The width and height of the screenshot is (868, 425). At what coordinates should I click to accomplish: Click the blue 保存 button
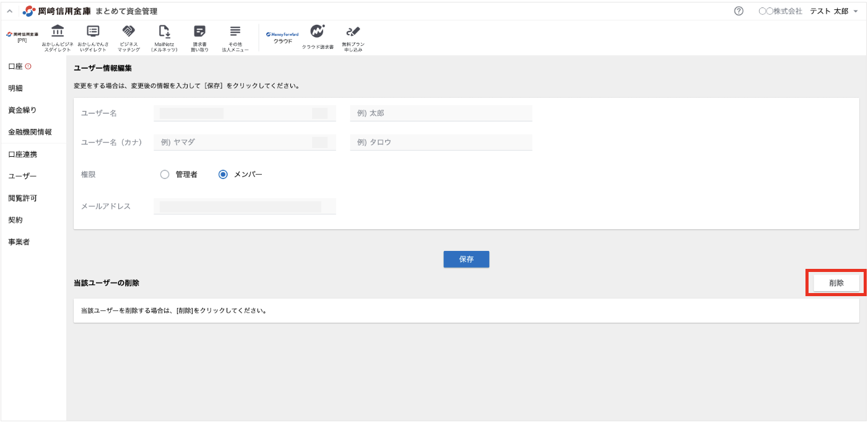[x=466, y=260]
